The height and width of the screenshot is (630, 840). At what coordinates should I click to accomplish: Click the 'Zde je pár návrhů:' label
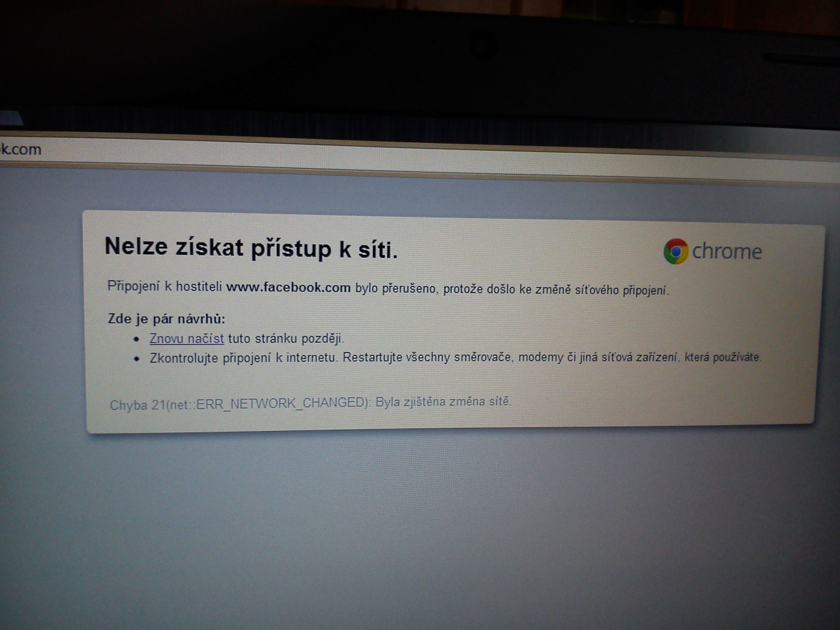166,319
